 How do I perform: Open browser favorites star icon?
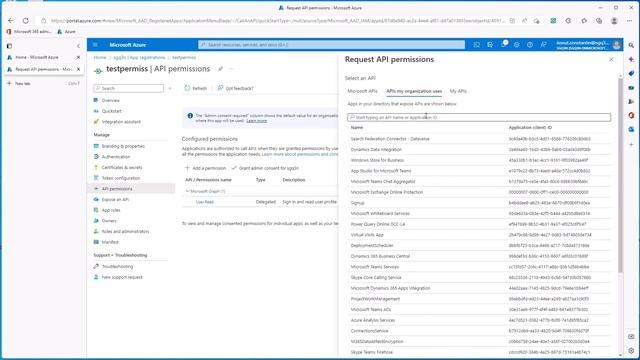point(584,20)
